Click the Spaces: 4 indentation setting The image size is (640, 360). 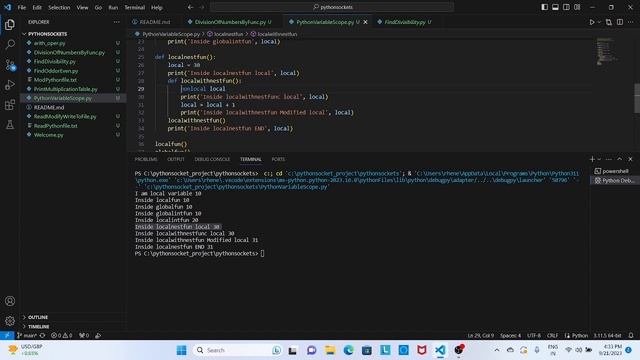tap(510, 336)
